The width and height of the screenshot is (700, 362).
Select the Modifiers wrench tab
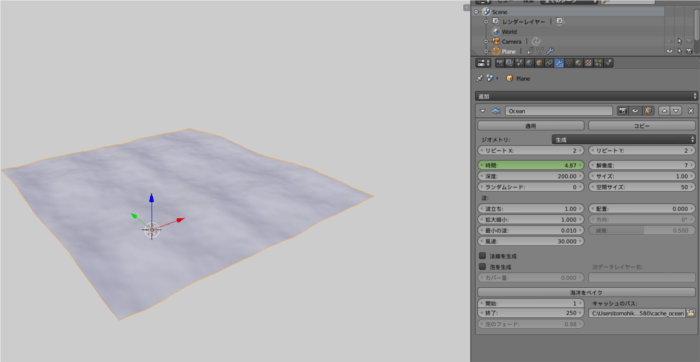point(559,63)
